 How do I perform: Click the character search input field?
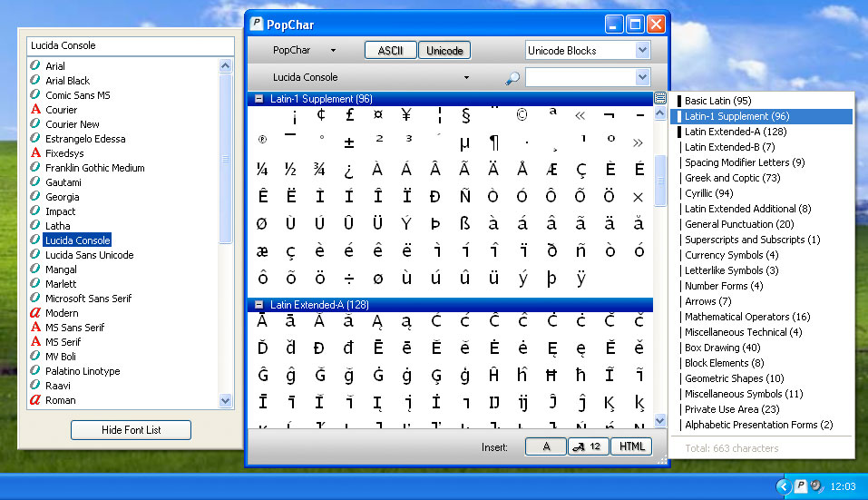580,77
